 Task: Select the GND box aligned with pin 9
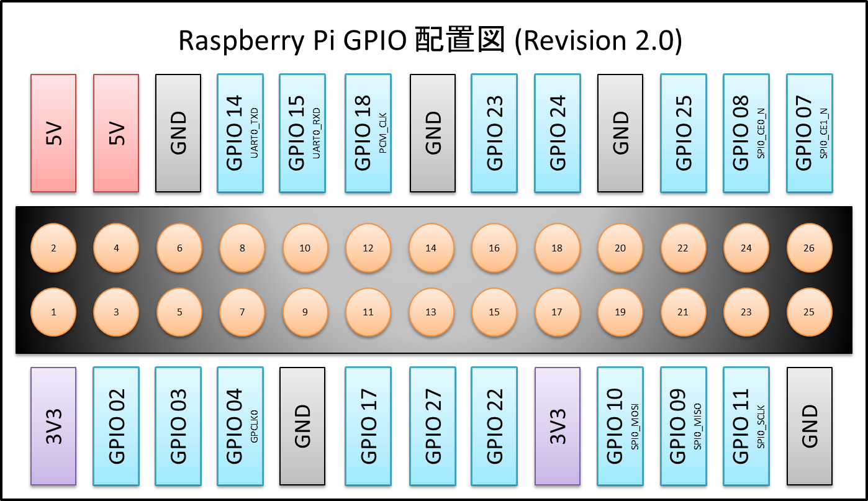302,426
